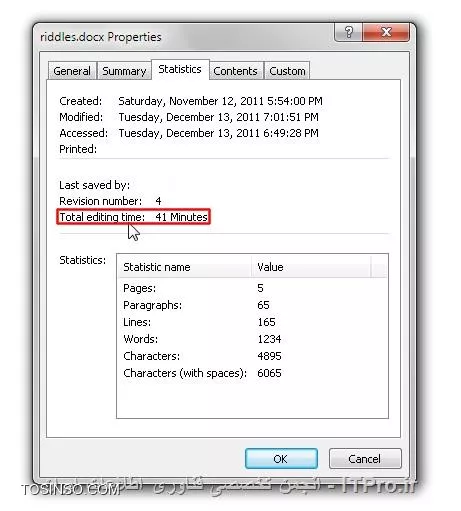Confirm with the OK button
Image resolution: width=461 pixels, height=511 pixels.
(281, 459)
